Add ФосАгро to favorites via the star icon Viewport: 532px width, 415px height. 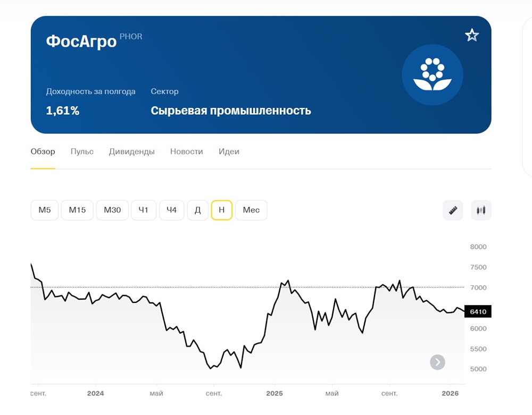[472, 35]
